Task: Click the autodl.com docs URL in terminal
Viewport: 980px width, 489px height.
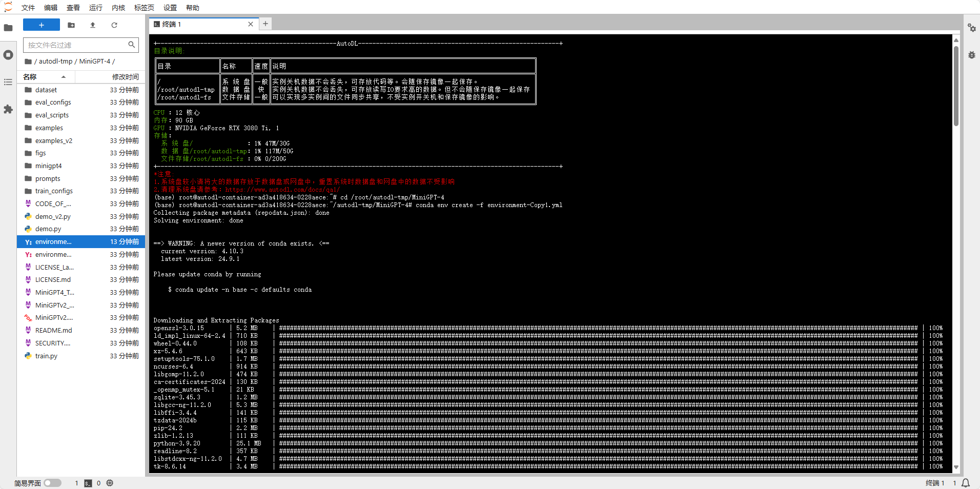Action: 282,190
